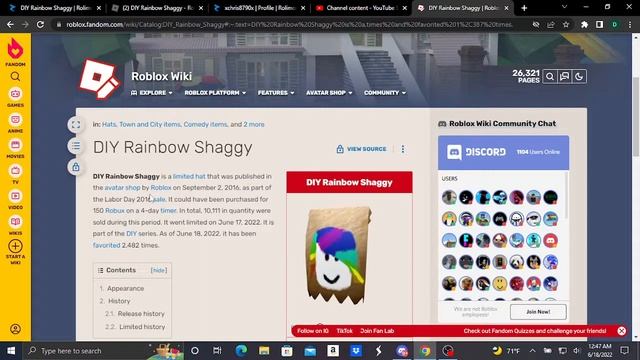Open TV in Fandom sidebar
The image size is (640, 360).
coord(15,175)
